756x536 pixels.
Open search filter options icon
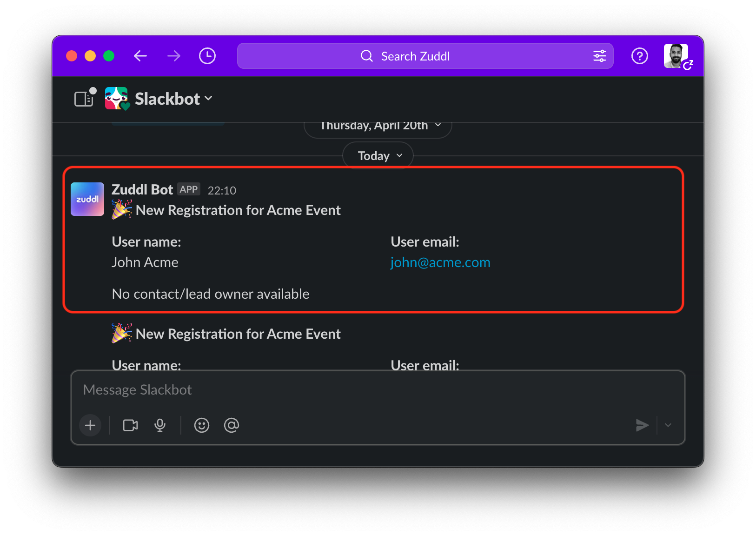coord(599,56)
